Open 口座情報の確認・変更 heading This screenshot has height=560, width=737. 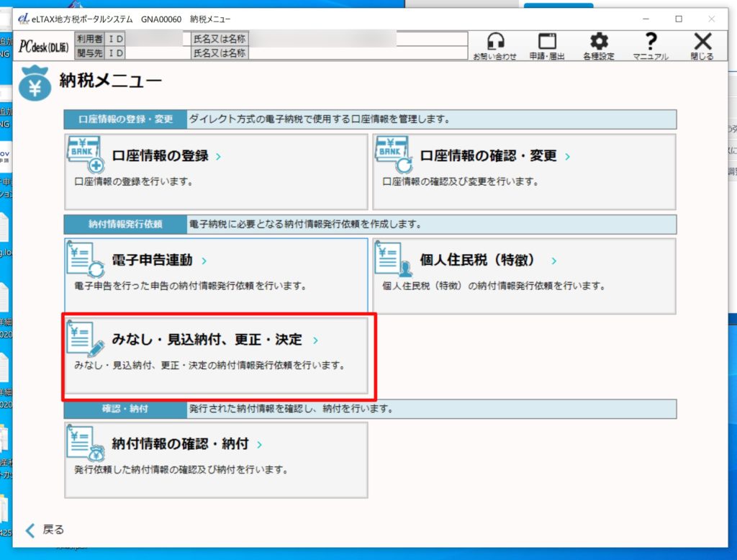(488, 155)
